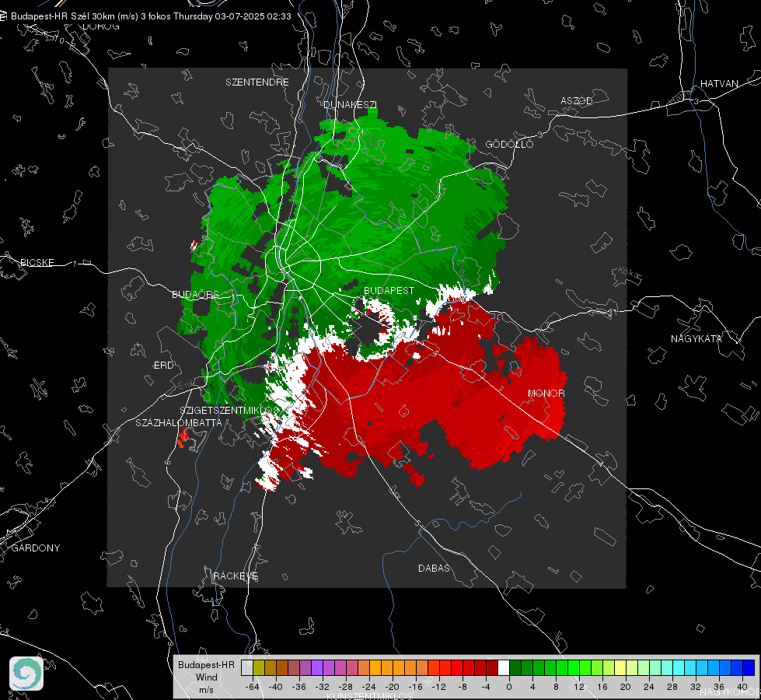Click the -64 legend value
The height and width of the screenshot is (700, 761).
click(x=253, y=687)
